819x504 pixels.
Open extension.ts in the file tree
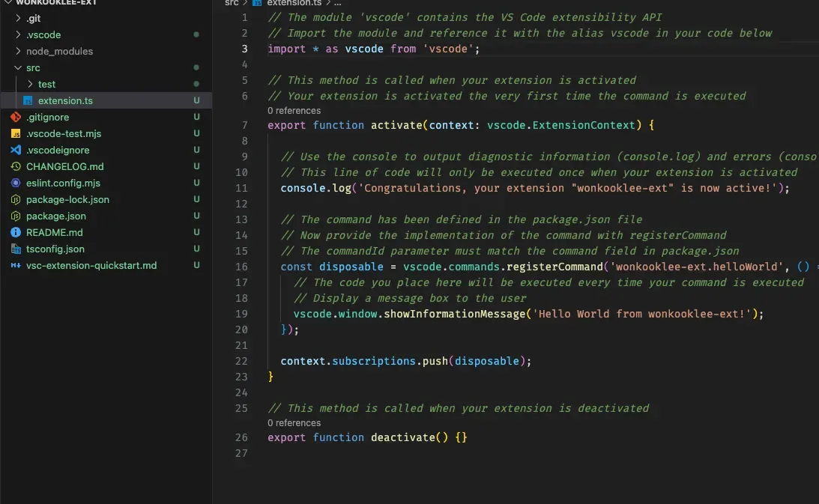[x=65, y=100]
